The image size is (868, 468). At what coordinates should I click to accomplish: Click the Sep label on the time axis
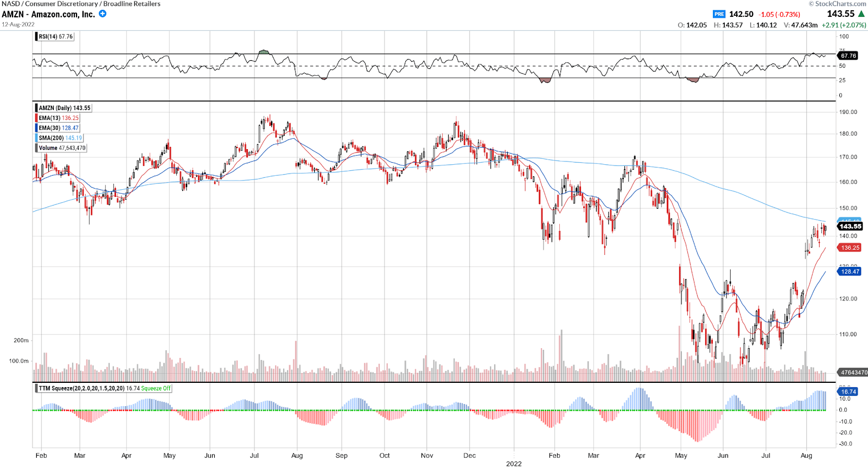click(342, 456)
